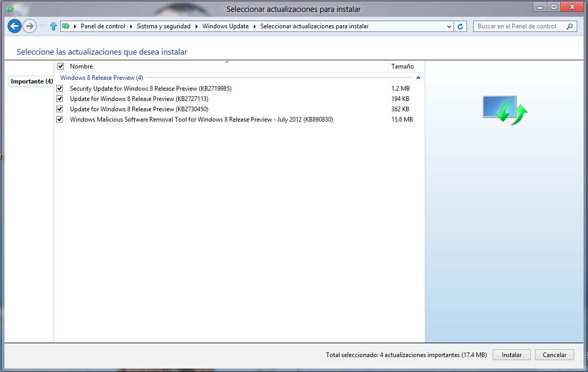Screen dimensions: 588x372
Task: Select the Importante (4) tab
Action: pyautogui.click(x=31, y=81)
